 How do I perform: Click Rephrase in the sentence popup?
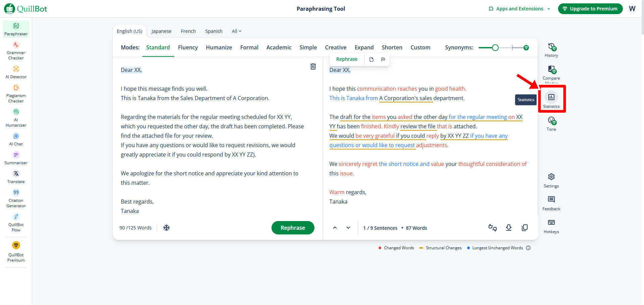(347, 59)
